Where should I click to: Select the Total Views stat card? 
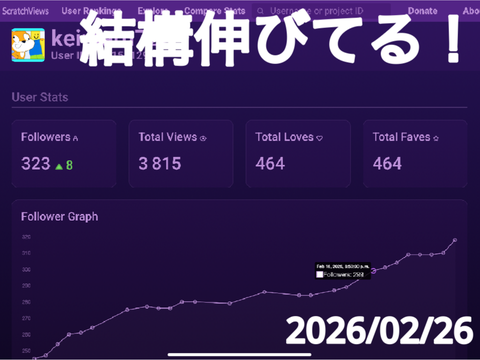point(181,154)
